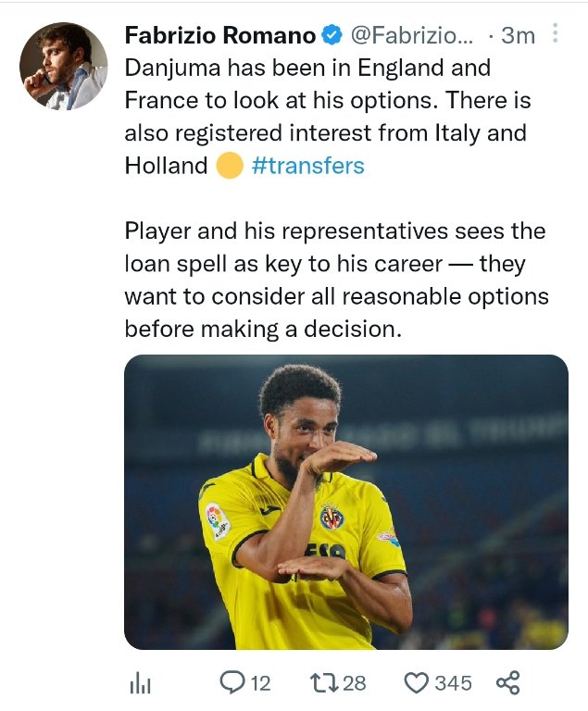This screenshot has height=711, width=588.
Task: View tweet analytics bar chart icon
Action: (140, 683)
